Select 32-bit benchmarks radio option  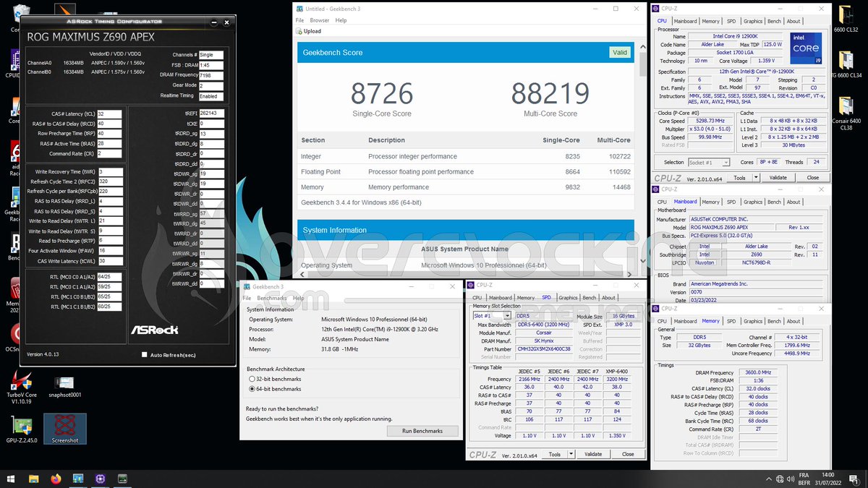point(252,378)
